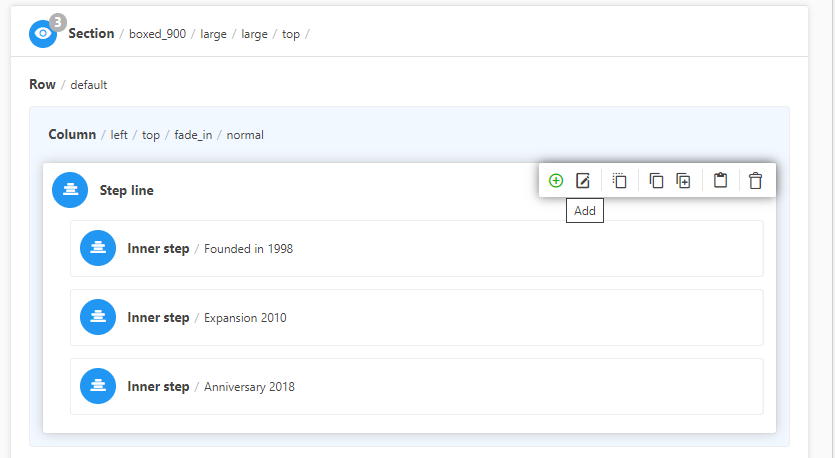Click the Paste clipboard icon in toolbar
835x458 pixels.
(720, 181)
